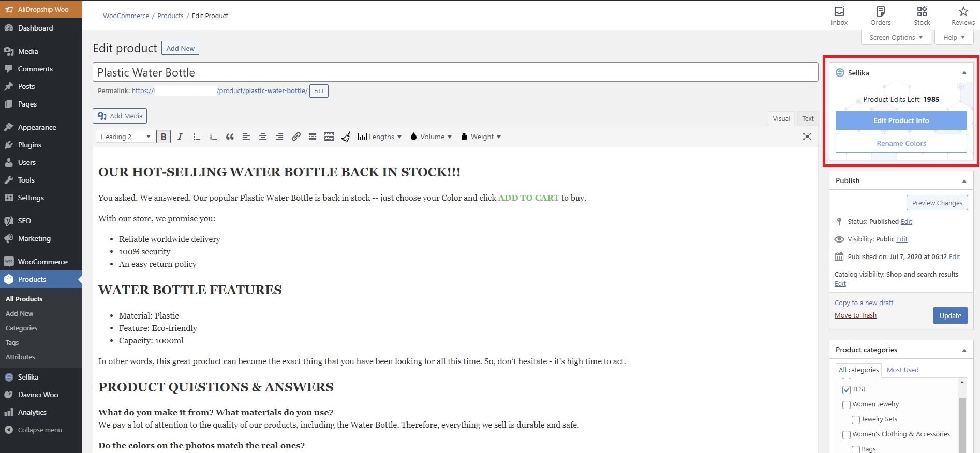This screenshot has height=453, width=980.
Task: Toggle bold formatting in editor toolbar
Action: click(x=164, y=137)
